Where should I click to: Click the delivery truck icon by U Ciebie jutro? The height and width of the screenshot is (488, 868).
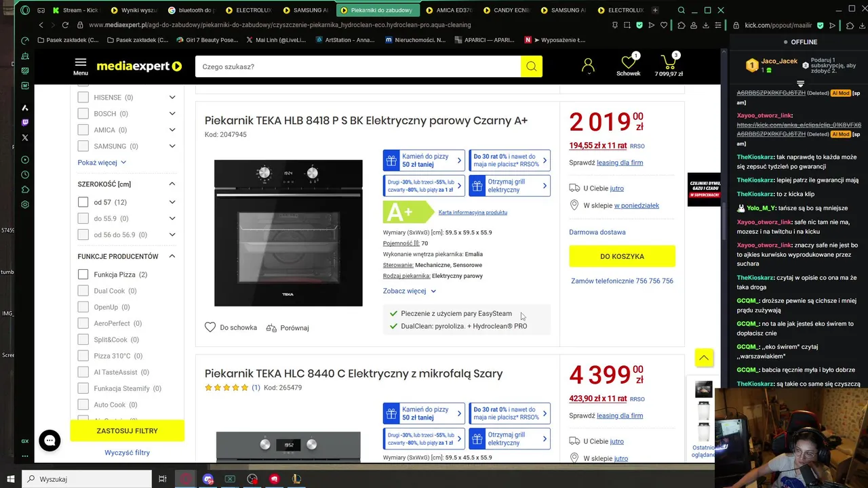pyautogui.click(x=574, y=188)
